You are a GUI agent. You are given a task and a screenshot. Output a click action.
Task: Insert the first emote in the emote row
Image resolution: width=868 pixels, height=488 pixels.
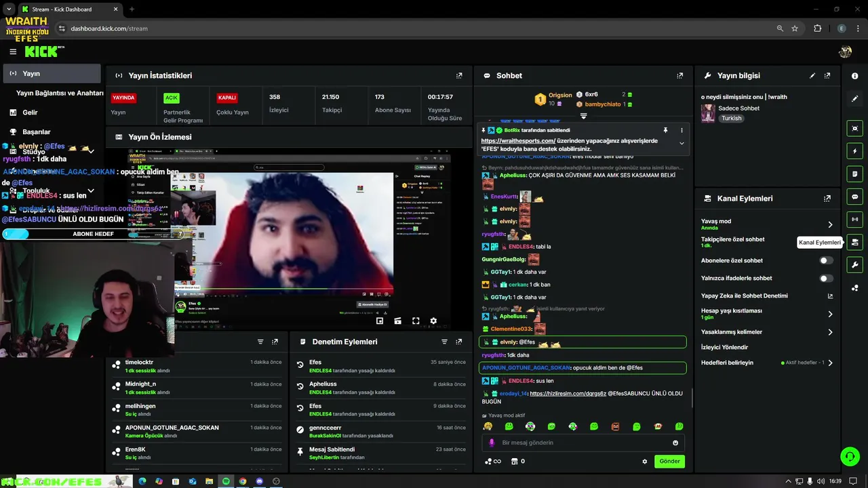[x=488, y=426]
